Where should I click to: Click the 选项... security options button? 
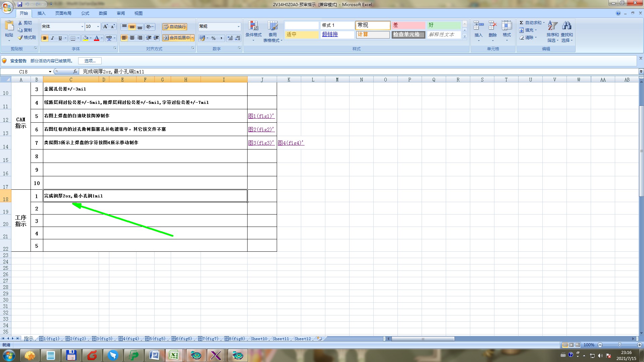pyautogui.click(x=90, y=61)
